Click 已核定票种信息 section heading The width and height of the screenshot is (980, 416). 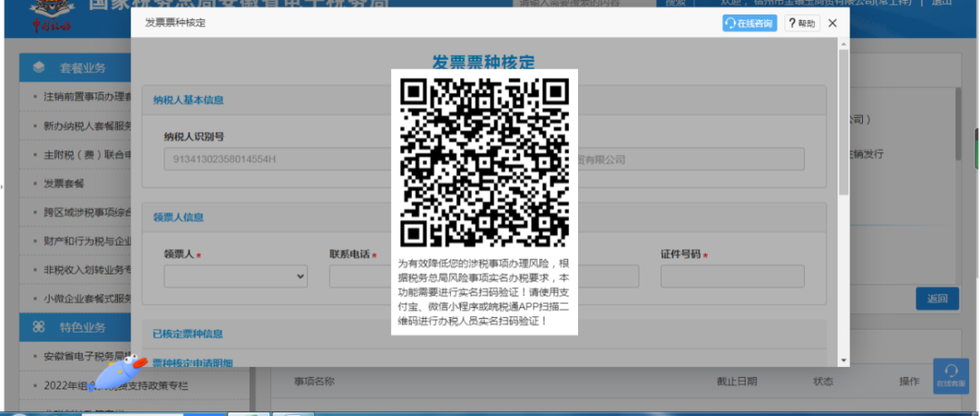tap(189, 334)
